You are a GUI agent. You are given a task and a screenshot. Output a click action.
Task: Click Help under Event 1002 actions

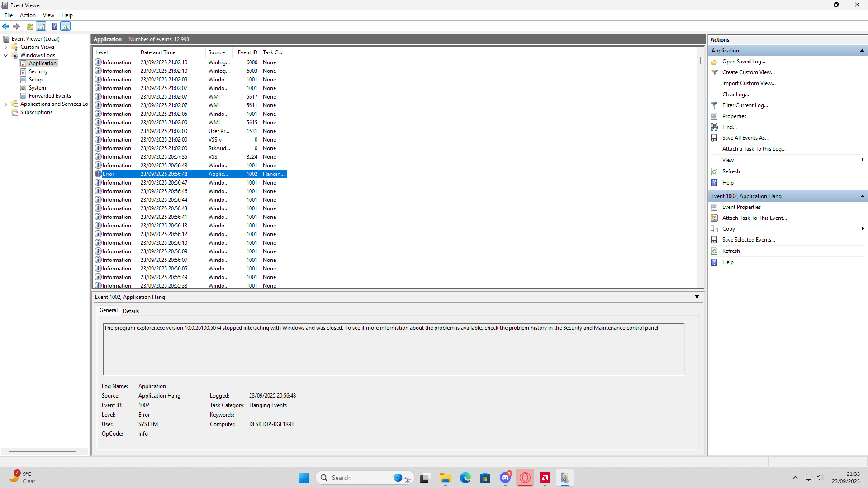pos(728,262)
